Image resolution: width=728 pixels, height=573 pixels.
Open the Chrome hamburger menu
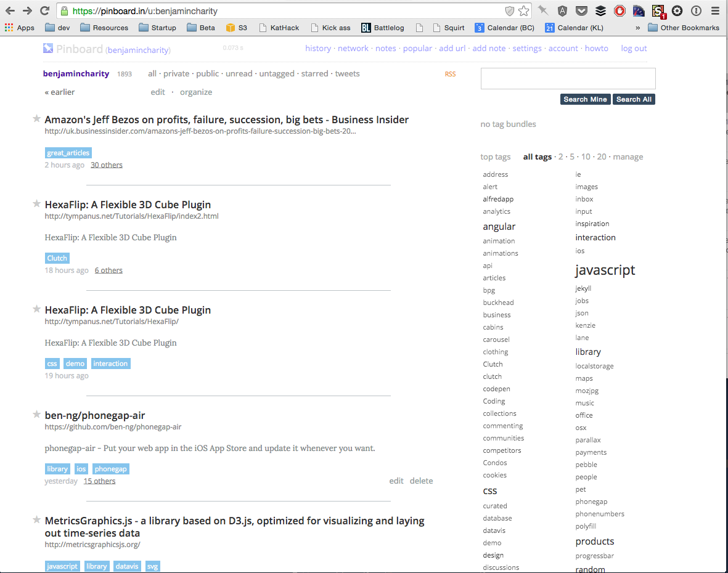[715, 10]
